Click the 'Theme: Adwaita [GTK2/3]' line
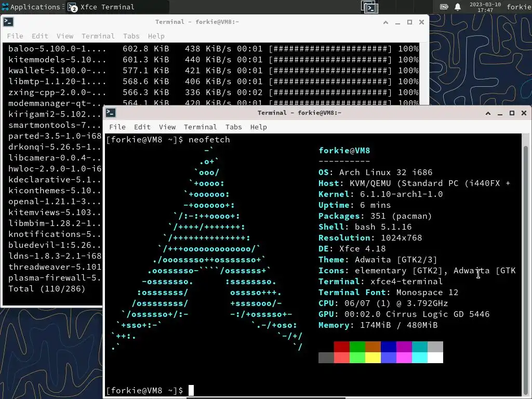532x399 pixels. coord(378,260)
